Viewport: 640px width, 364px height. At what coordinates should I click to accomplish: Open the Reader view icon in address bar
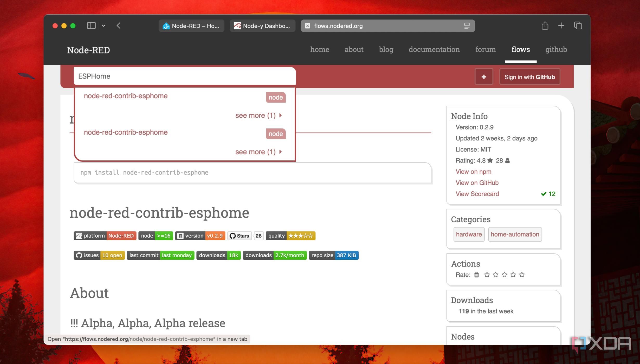(x=467, y=26)
